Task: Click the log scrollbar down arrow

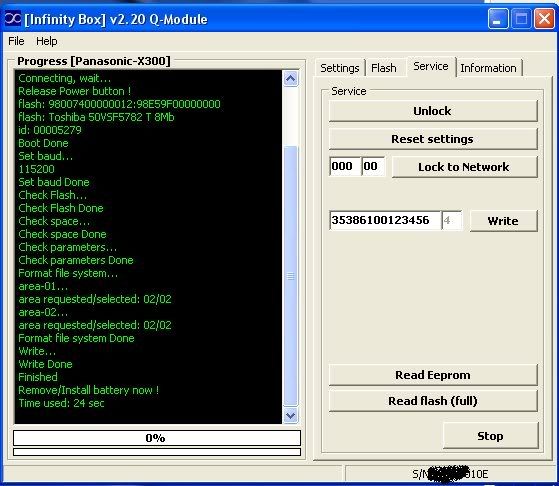Action: (291, 415)
